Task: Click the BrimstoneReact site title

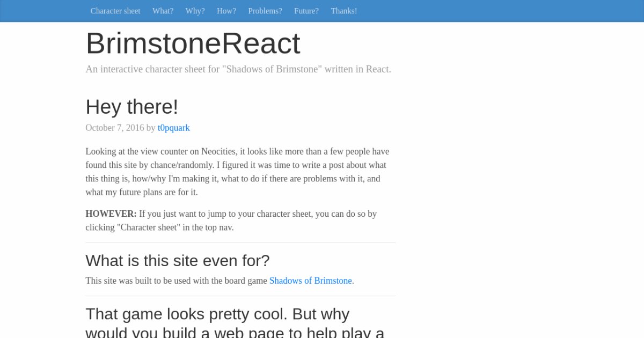Action: 193,43
